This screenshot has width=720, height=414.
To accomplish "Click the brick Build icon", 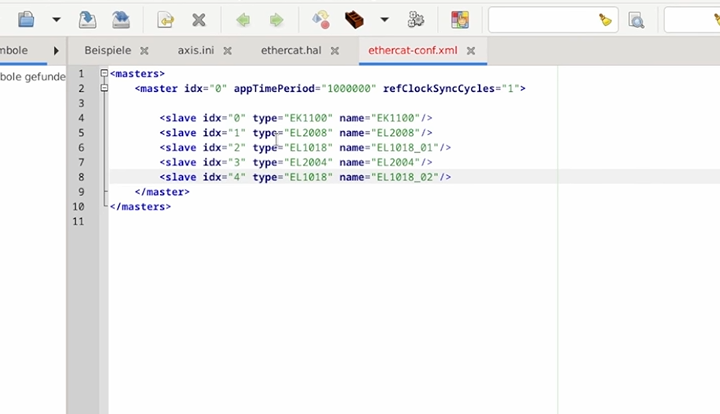I will click(353, 19).
